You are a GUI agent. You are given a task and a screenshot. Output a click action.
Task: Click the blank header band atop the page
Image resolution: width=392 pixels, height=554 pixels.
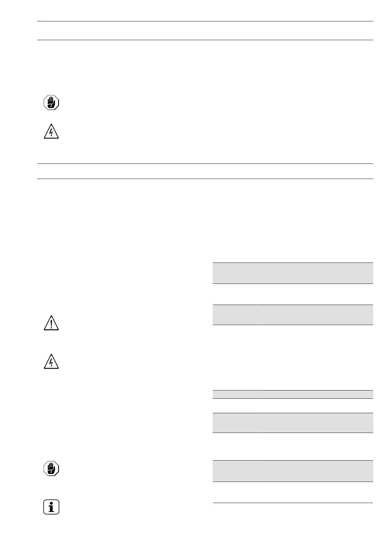point(205,31)
